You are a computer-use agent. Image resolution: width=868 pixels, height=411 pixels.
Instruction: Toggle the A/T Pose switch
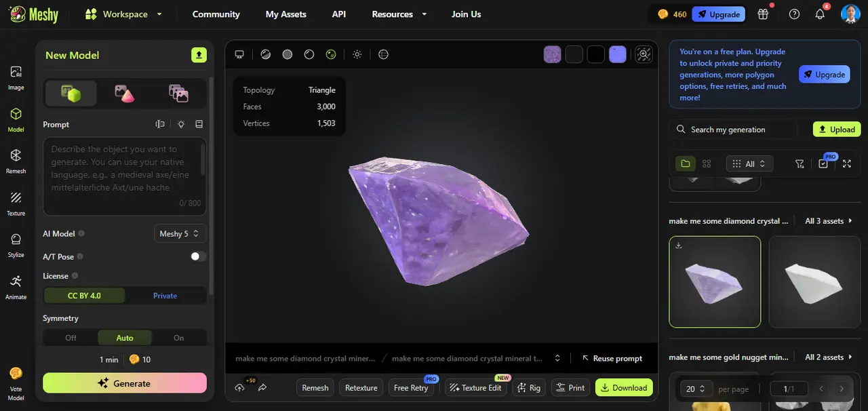[197, 256]
